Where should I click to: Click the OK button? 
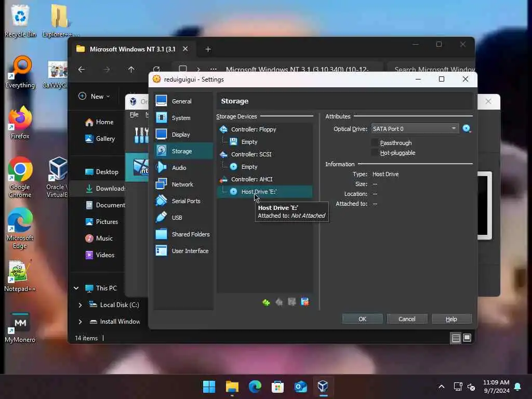pyautogui.click(x=362, y=319)
